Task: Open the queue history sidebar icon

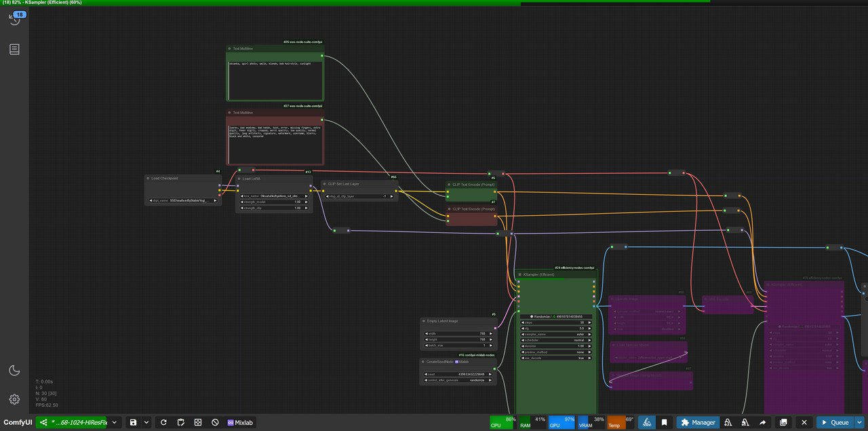Action: (14, 20)
